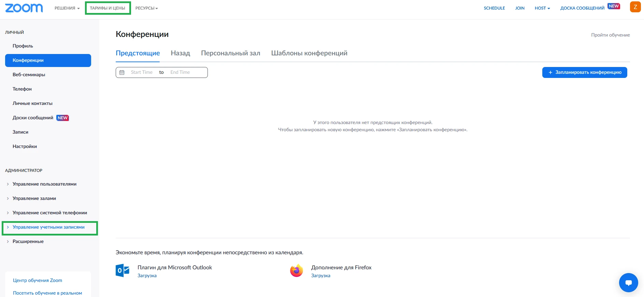Open Тарифы и цены page
This screenshot has width=644, height=297.
[108, 8]
